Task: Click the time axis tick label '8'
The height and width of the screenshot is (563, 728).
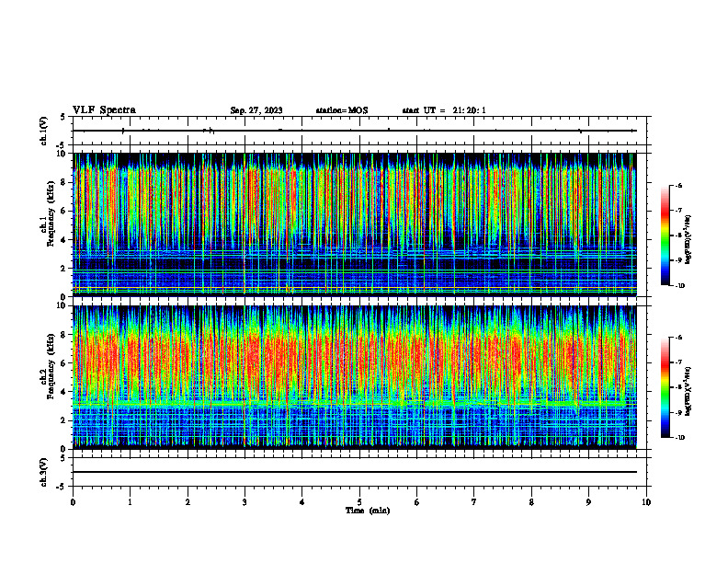Action: (531, 502)
